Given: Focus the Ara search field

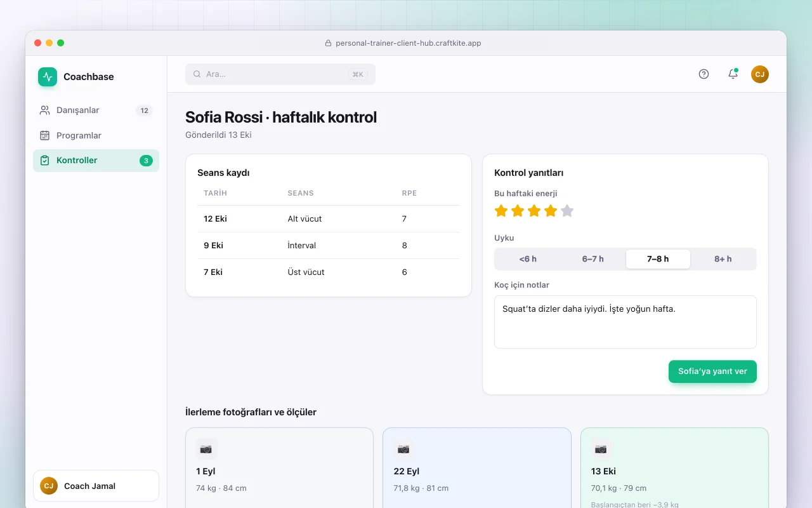Looking at the screenshot, I should (x=280, y=74).
